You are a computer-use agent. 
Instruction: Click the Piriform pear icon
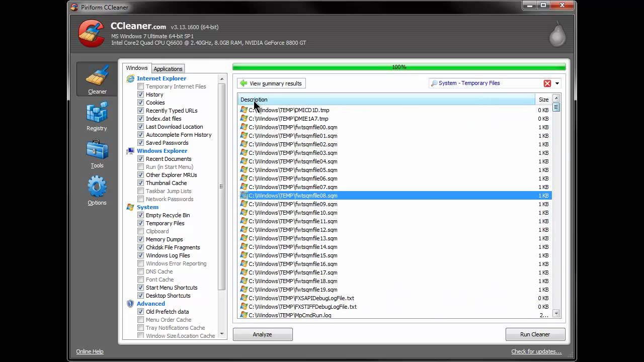557,34
